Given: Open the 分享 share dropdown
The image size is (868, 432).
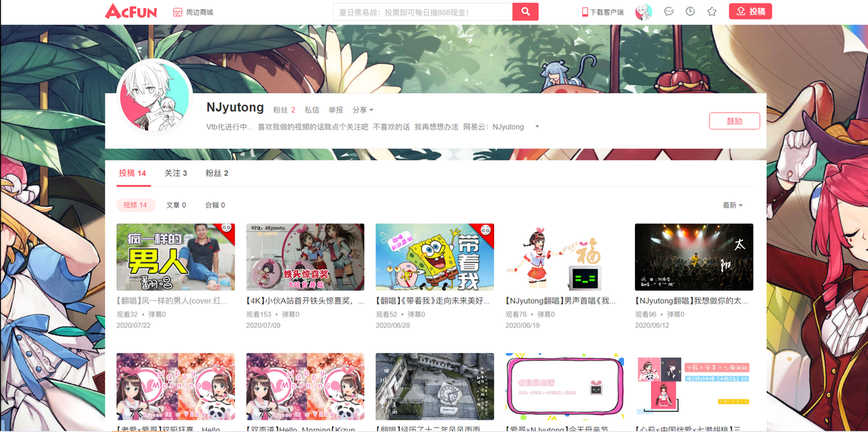Looking at the screenshot, I should [362, 110].
